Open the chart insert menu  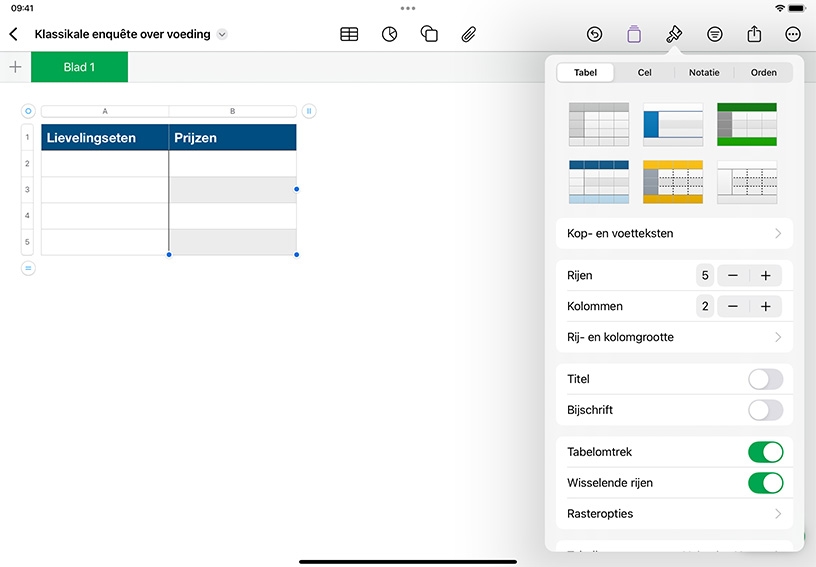[389, 34]
